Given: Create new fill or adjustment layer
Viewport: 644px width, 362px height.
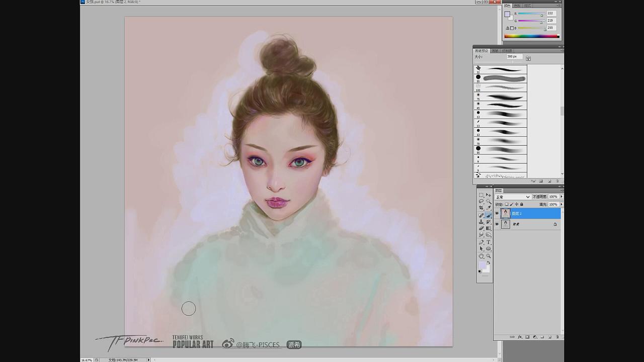Looking at the screenshot, I should (535, 337).
